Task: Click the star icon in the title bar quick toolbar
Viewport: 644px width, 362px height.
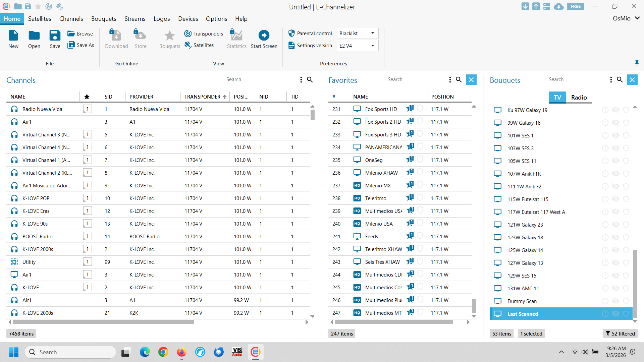Action: (x=38, y=6)
